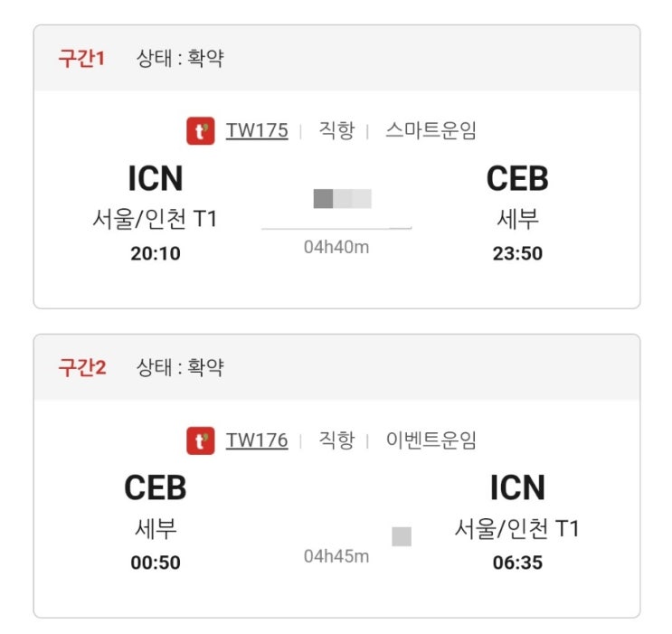Click the ICN departure code in 구간1
The image size is (672, 634).
pyautogui.click(x=156, y=179)
